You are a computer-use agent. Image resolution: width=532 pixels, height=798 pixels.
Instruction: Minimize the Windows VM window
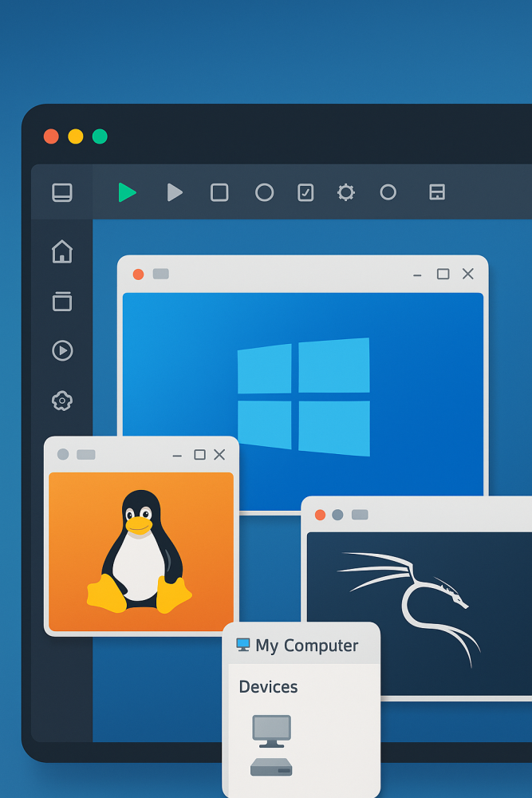point(418,275)
